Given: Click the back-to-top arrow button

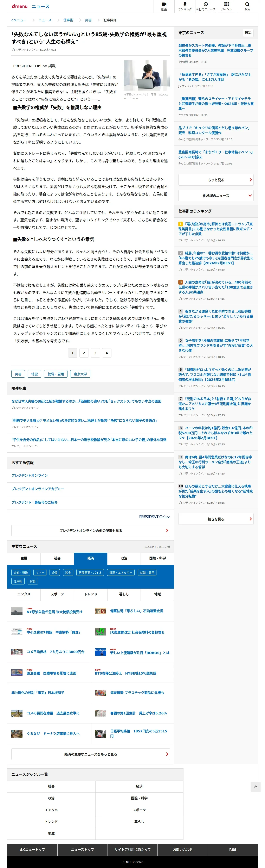Looking at the screenshot, I should 256,786.
